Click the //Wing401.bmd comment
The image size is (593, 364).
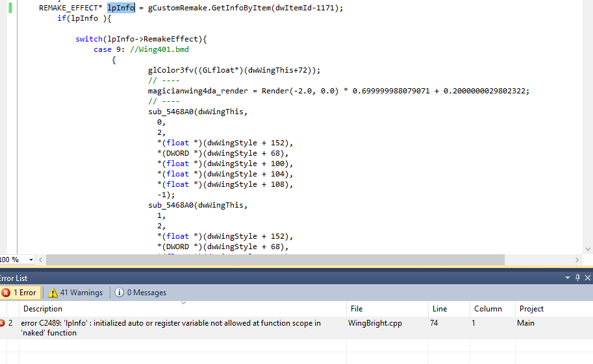159,49
